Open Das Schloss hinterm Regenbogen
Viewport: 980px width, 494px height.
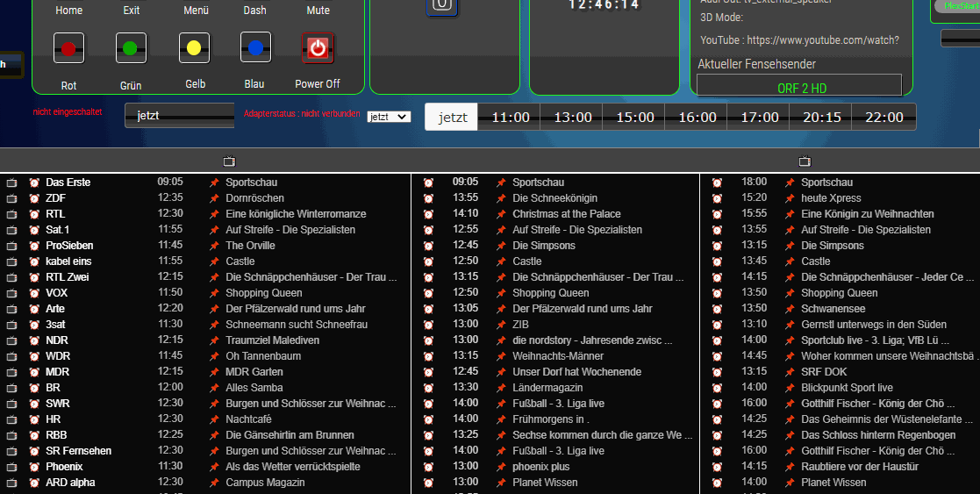coord(878,434)
